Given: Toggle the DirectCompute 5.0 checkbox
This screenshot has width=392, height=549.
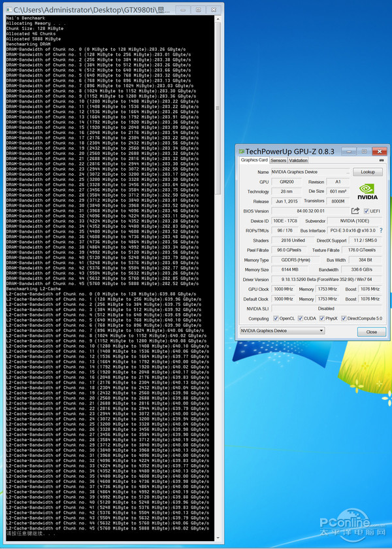Looking at the screenshot, I should 344,318.
